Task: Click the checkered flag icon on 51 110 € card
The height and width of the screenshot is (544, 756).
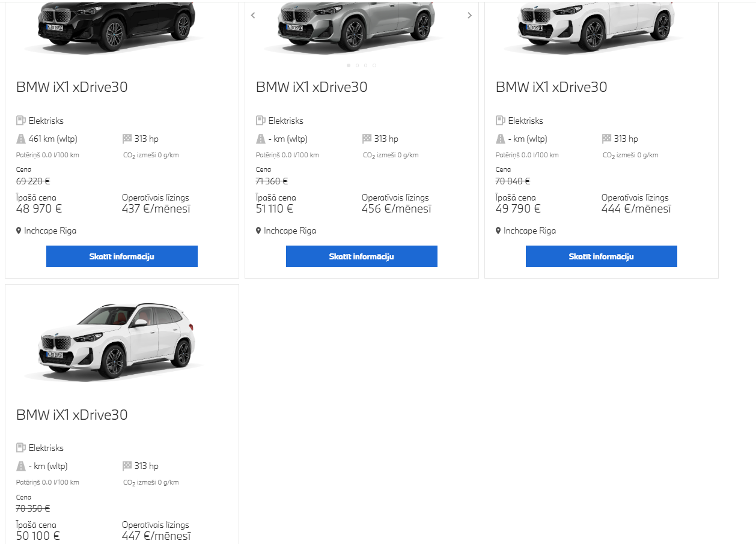Action: coord(367,139)
